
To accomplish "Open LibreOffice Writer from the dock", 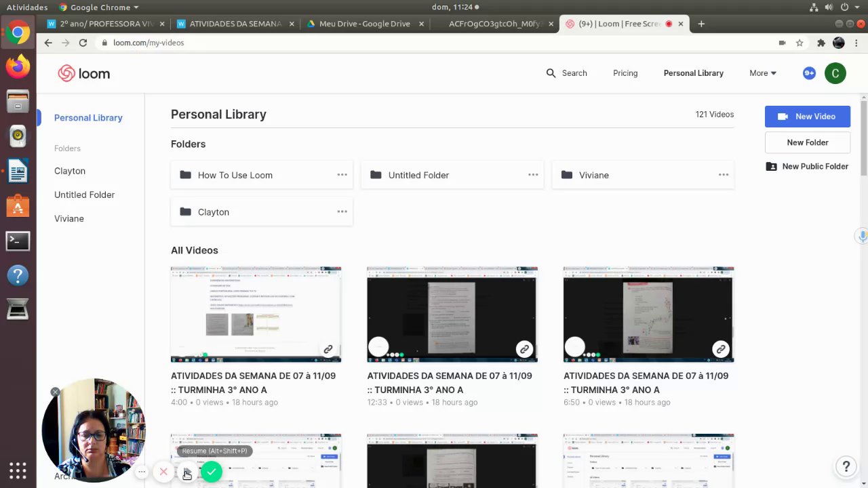I will 18,171.
